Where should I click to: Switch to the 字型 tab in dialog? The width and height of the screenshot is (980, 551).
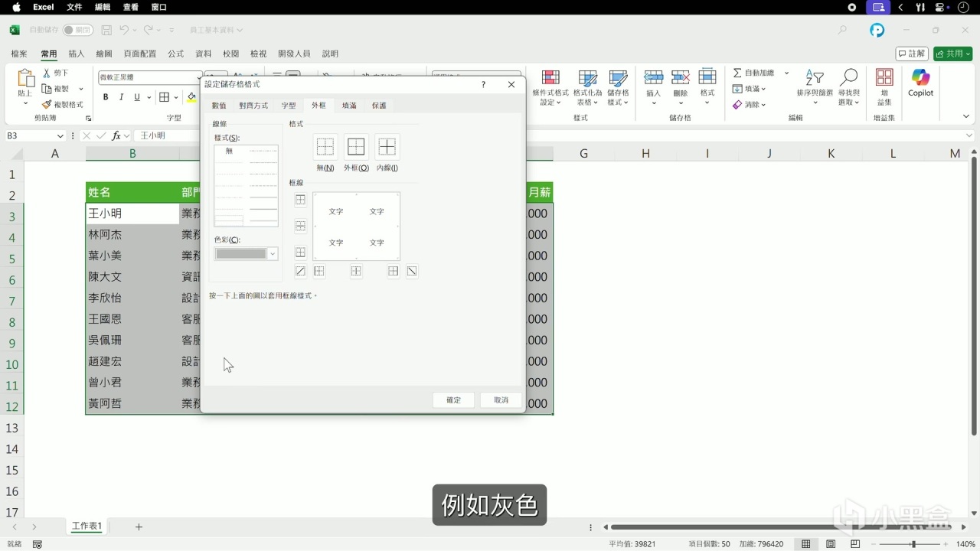[x=288, y=106]
